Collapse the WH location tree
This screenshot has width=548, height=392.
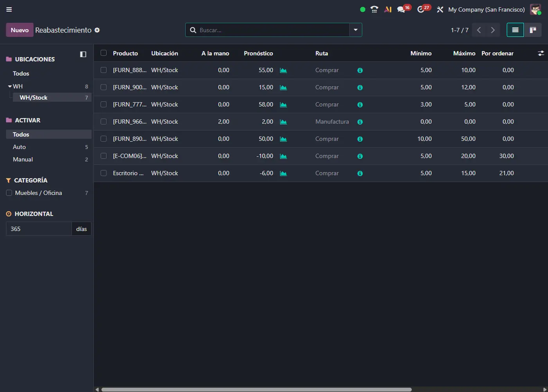coord(10,86)
